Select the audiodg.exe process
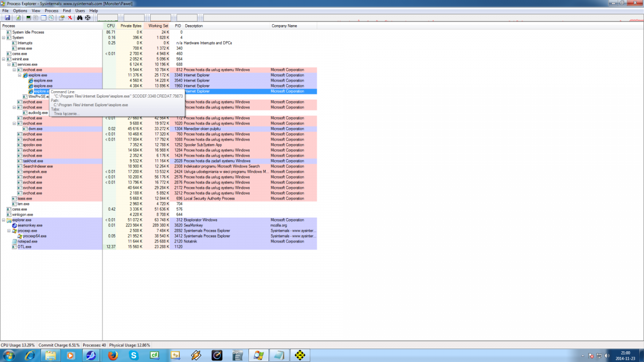The width and height of the screenshot is (644, 362). (x=38, y=113)
